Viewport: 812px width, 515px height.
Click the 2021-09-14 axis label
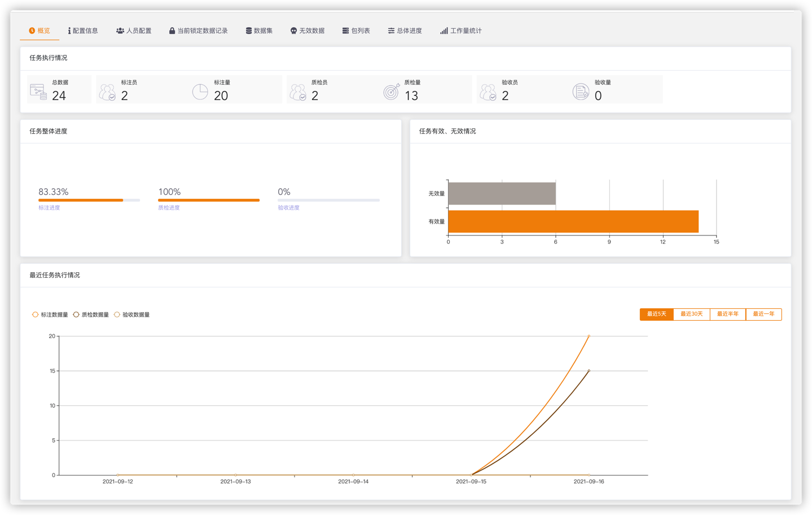pyautogui.click(x=353, y=482)
